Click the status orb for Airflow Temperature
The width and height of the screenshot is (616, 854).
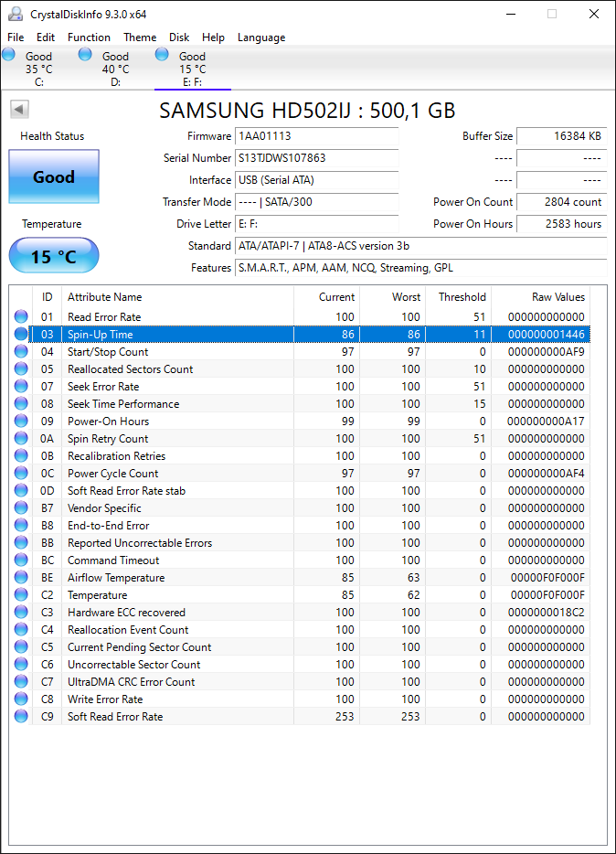pos(21,577)
